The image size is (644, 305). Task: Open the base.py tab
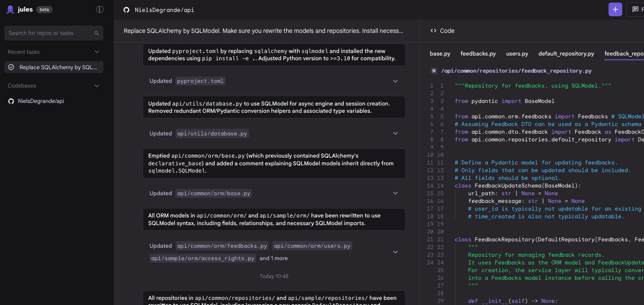coord(440,53)
